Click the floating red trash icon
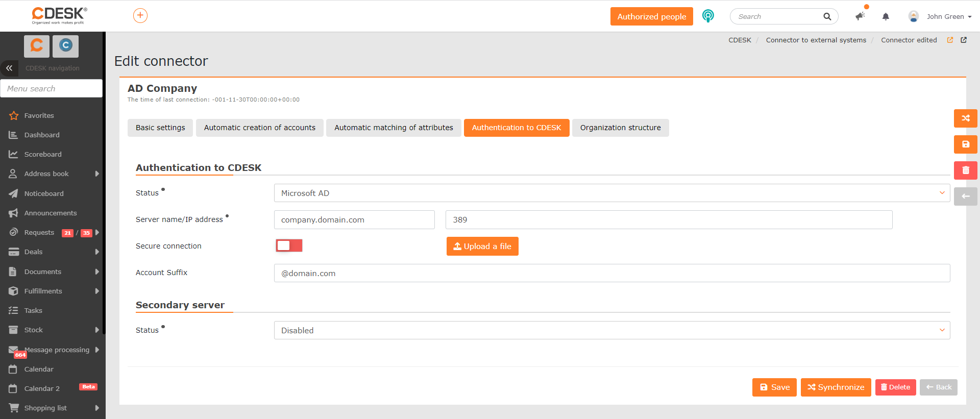The image size is (980, 419). point(966,170)
